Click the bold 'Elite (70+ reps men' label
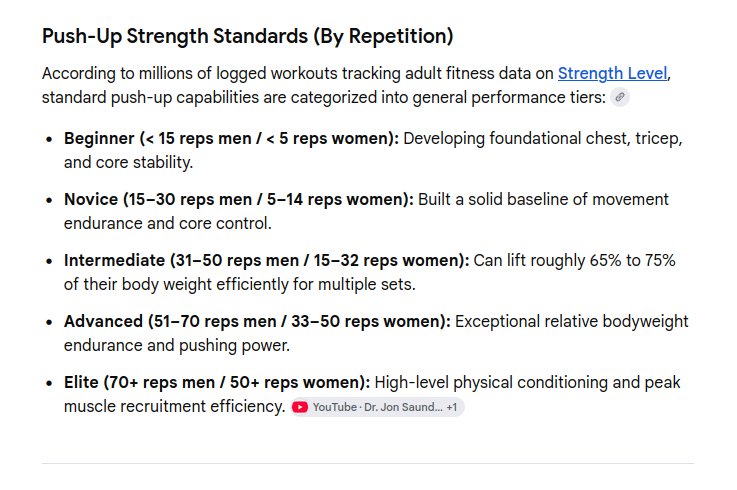Viewport: 737px width, 490px height. click(140, 382)
